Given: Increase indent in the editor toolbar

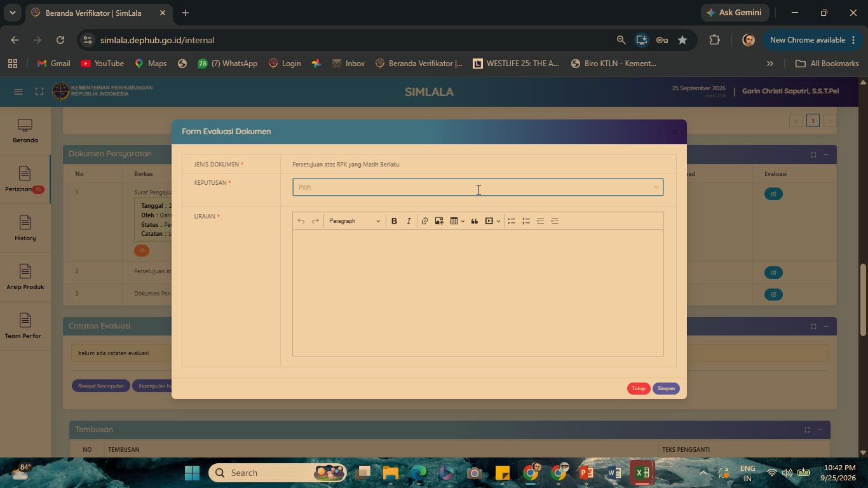Looking at the screenshot, I should click(x=555, y=221).
